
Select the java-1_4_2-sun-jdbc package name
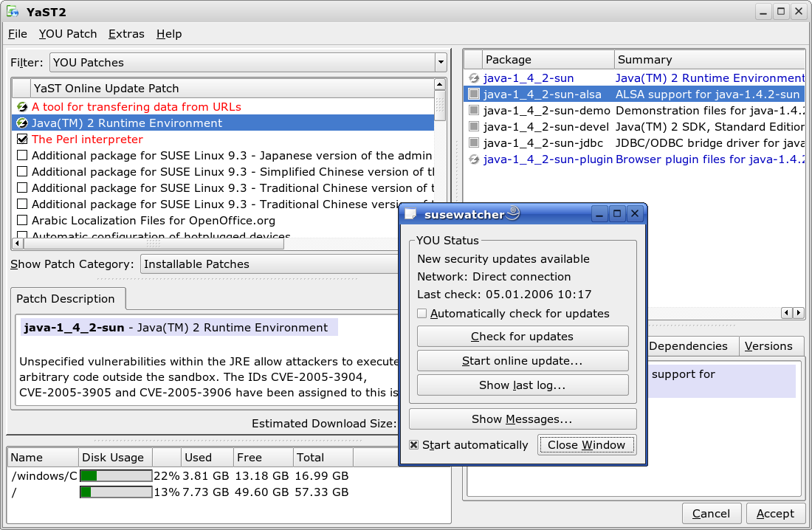(543, 143)
